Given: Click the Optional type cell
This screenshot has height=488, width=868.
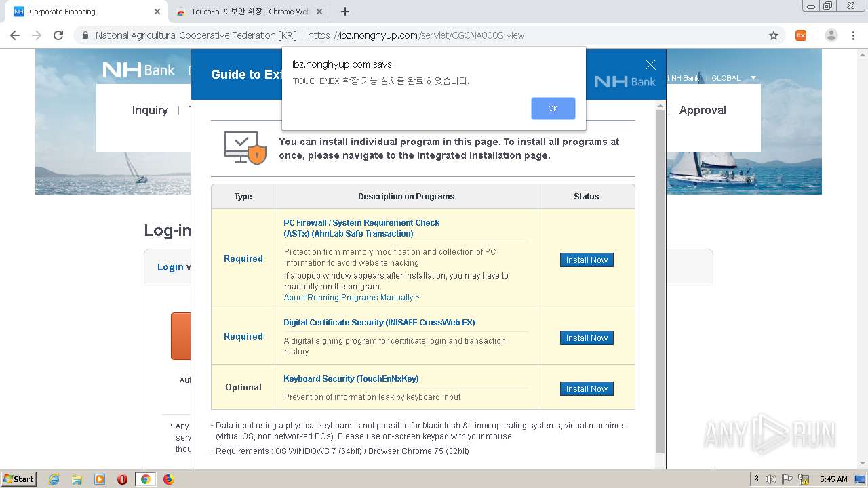Looking at the screenshot, I should click(243, 388).
